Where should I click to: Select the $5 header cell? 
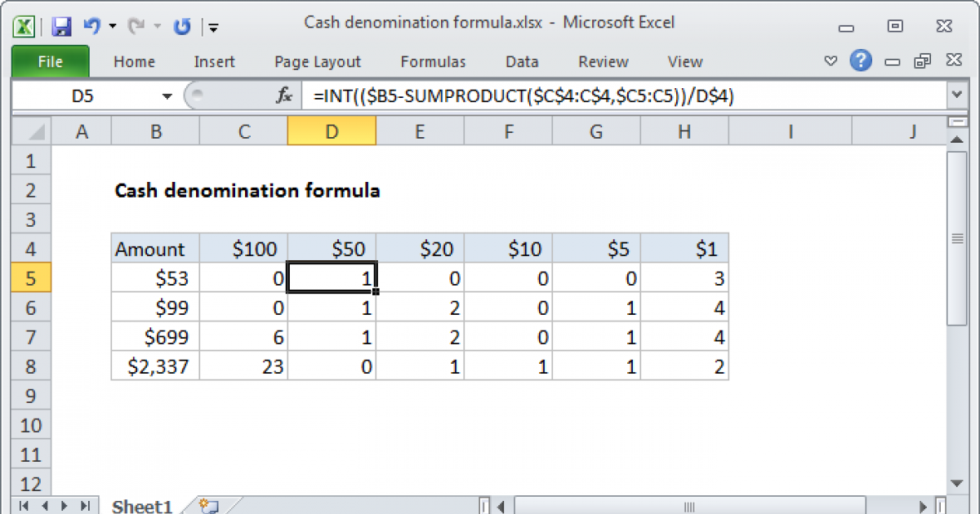(596, 249)
